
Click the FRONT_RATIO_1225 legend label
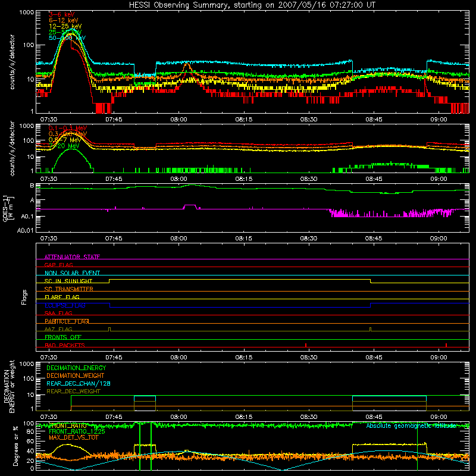77,431
